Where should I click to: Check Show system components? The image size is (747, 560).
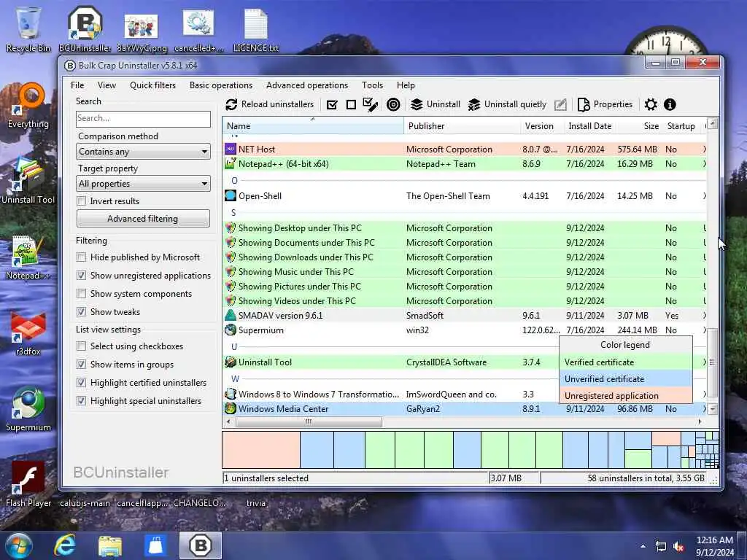(x=82, y=294)
